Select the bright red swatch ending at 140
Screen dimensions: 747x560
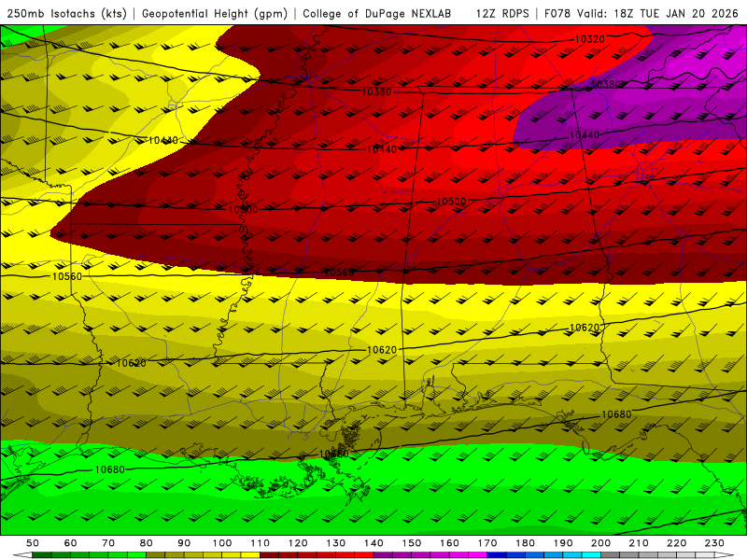(x=364, y=555)
